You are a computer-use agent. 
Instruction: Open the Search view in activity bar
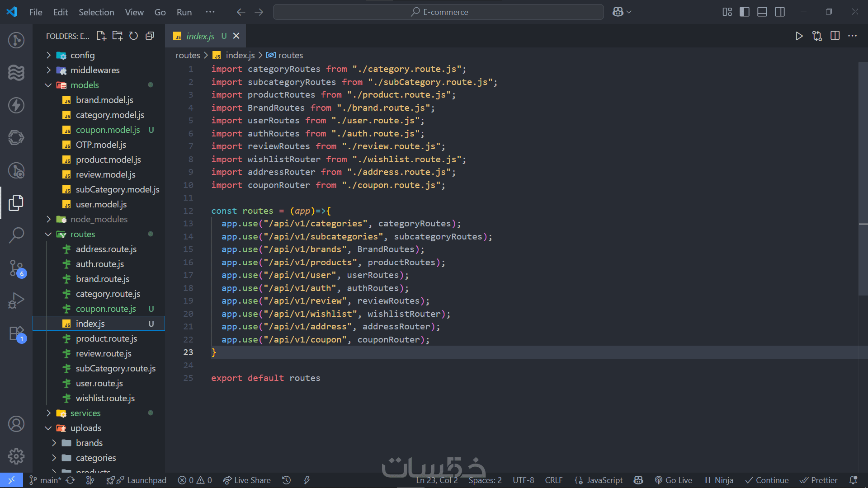[16, 235]
